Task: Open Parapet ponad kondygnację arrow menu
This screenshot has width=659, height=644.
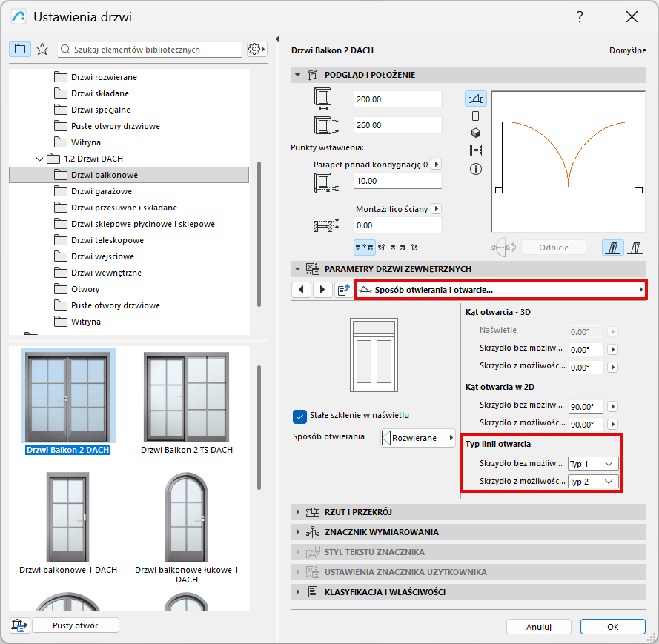Action: (437, 165)
